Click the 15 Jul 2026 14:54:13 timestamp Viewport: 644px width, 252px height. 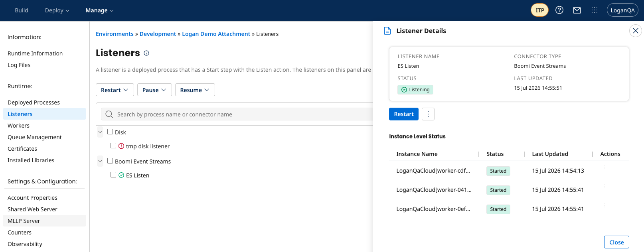pos(558,171)
